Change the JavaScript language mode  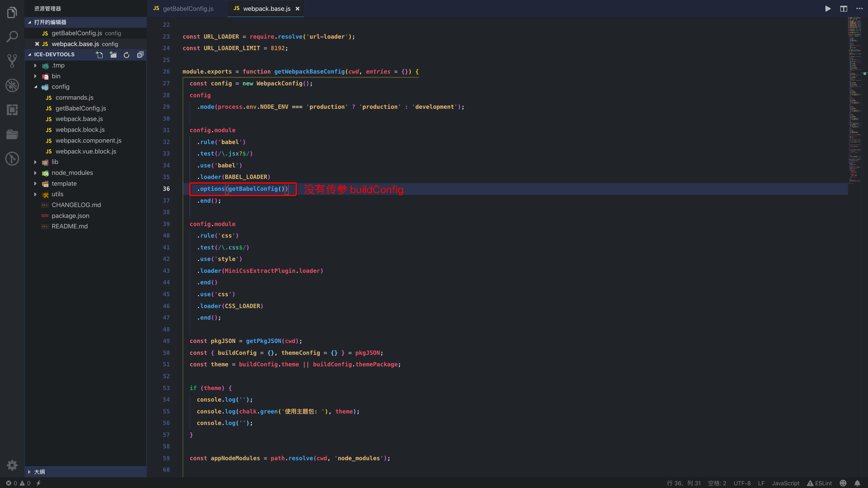click(785, 483)
